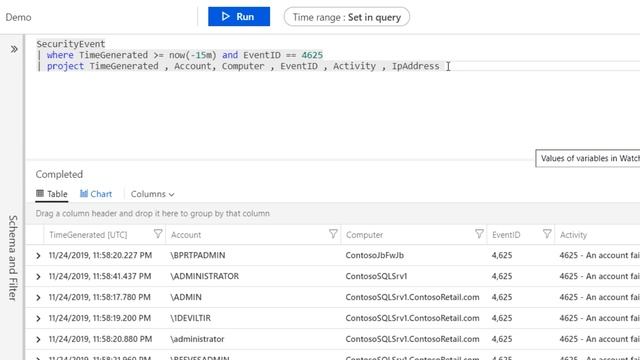Select timestamp 11:58:20.880 PM cell
This screenshot has height=360, width=640.
pos(100,339)
